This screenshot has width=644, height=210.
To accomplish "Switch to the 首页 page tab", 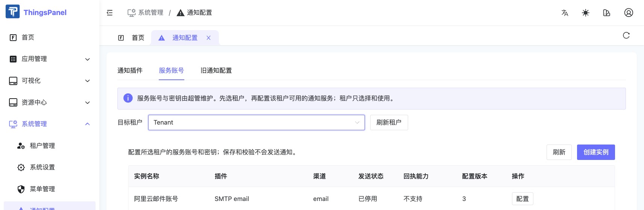I will click(131, 38).
